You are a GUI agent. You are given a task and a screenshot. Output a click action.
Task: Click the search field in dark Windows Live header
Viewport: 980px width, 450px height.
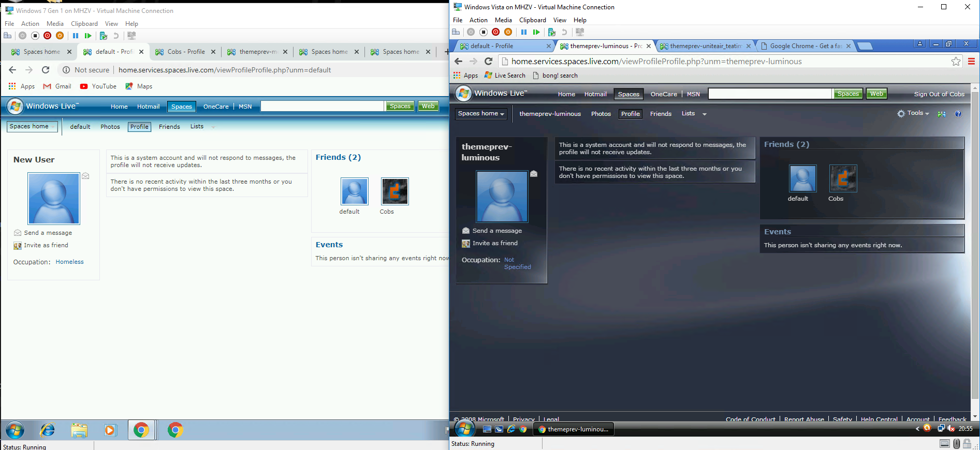coord(769,94)
